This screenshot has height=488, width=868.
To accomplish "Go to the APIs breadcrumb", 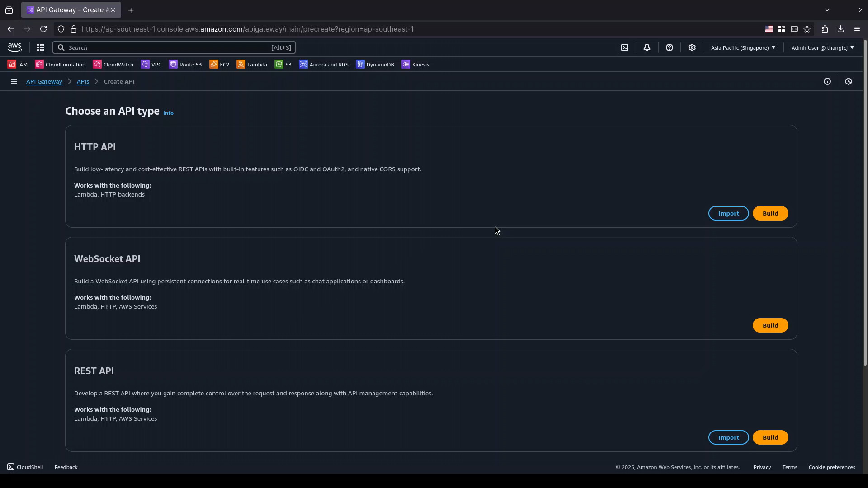I will coord(83,82).
